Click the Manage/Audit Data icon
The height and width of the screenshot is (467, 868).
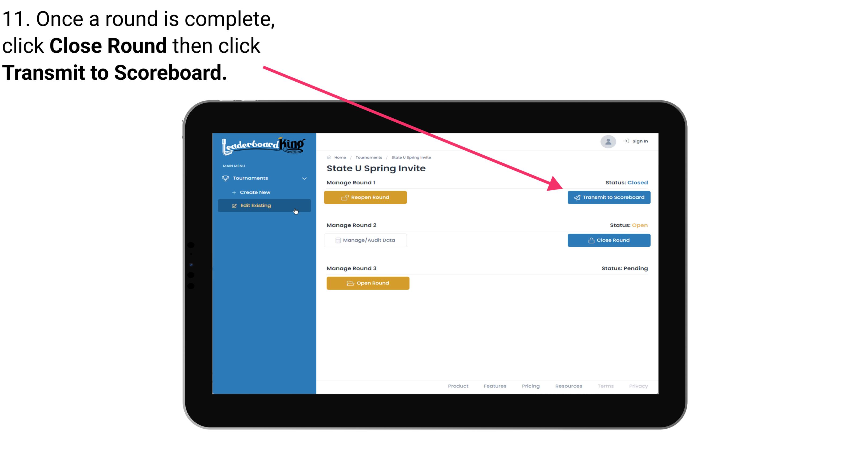pos(337,240)
